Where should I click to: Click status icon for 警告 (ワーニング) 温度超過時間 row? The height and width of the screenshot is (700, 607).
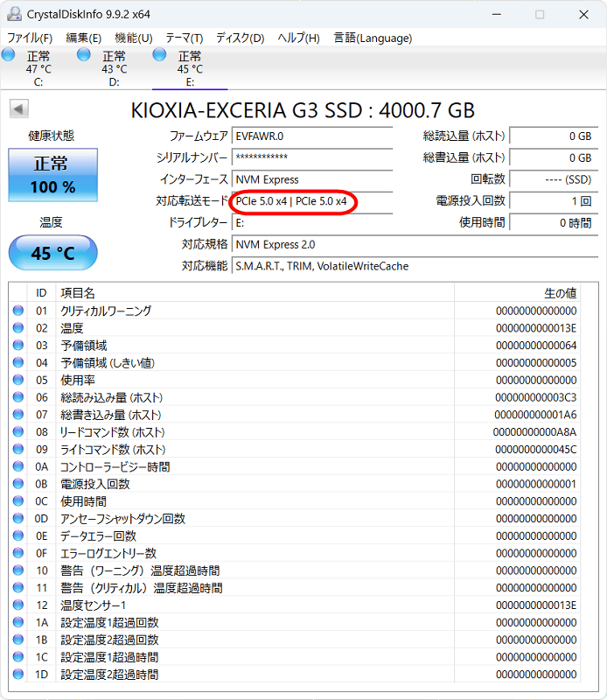click(17, 570)
